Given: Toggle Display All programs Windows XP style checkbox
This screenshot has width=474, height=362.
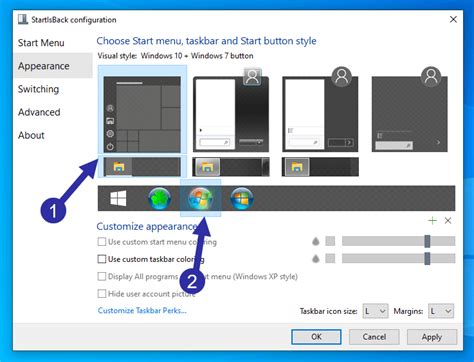Looking at the screenshot, I should 102,276.
